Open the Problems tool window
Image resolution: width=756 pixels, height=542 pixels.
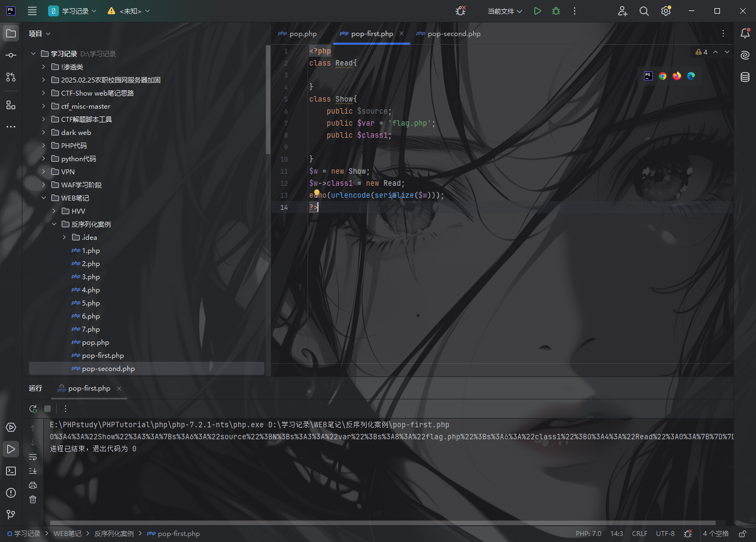click(11, 493)
